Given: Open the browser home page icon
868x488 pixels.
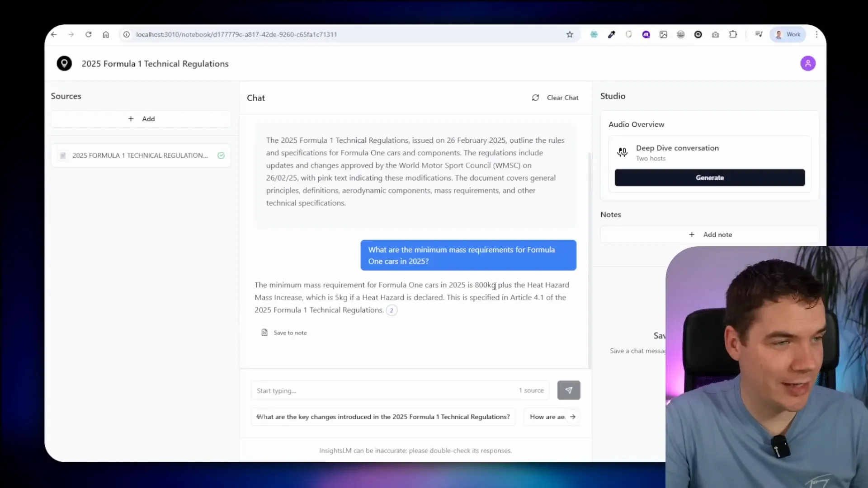Looking at the screenshot, I should [106, 34].
